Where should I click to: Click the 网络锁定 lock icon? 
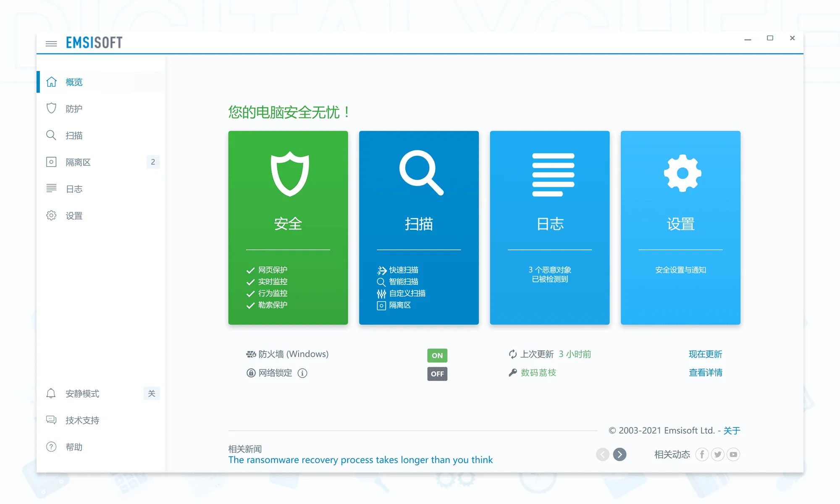pos(251,373)
